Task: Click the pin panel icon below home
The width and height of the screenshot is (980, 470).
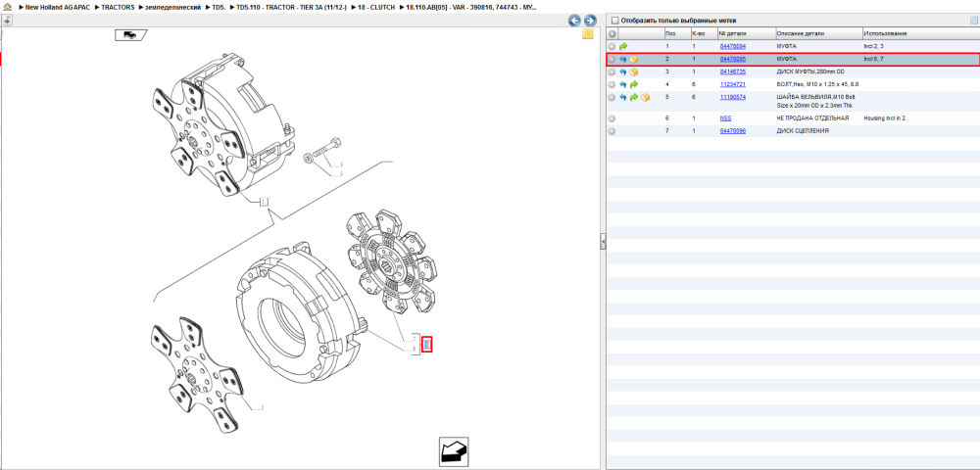Action: tap(8, 20)
